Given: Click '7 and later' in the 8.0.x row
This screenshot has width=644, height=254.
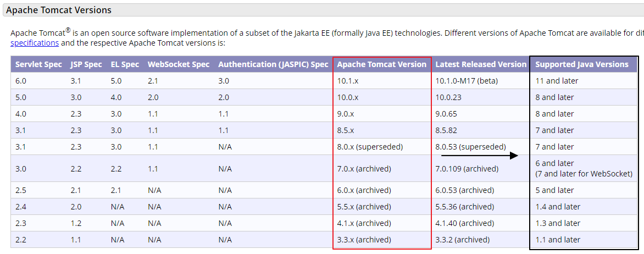Looking at the screenshot, I should point(554,147).
